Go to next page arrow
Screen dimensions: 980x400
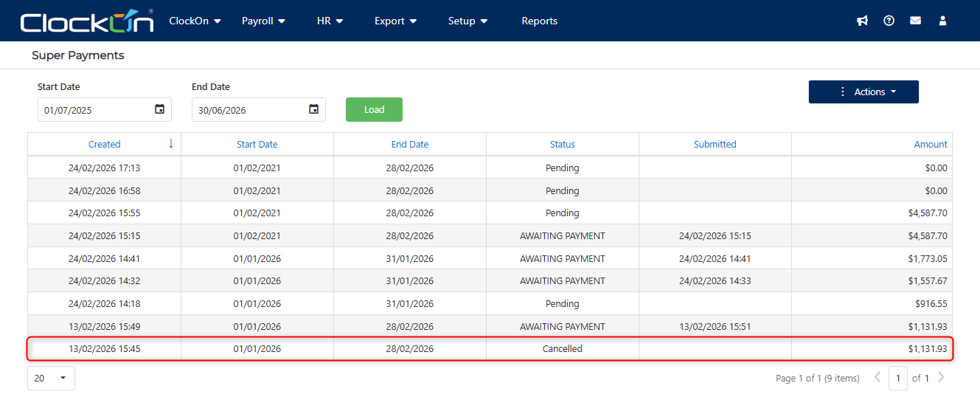pyautogui.click(x=941, y=378)
